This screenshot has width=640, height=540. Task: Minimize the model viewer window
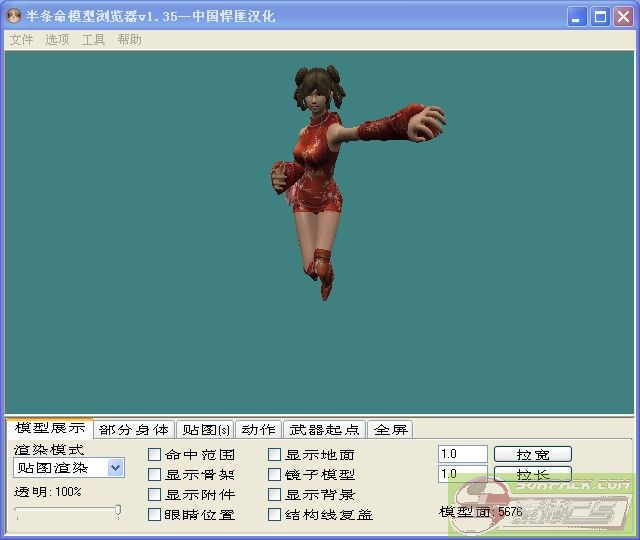click(578, 16)
